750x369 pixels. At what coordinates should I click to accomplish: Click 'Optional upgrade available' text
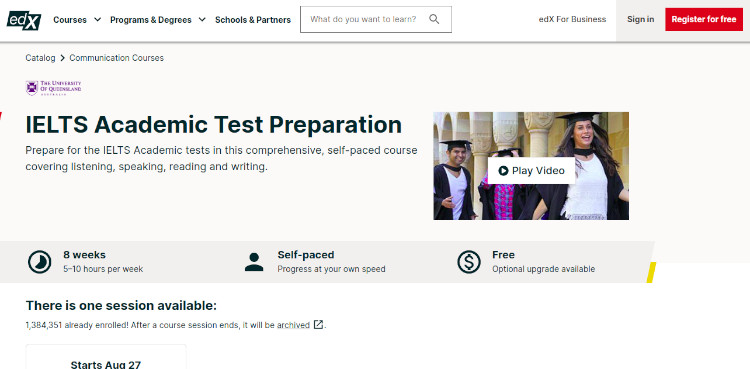(543, 269)
